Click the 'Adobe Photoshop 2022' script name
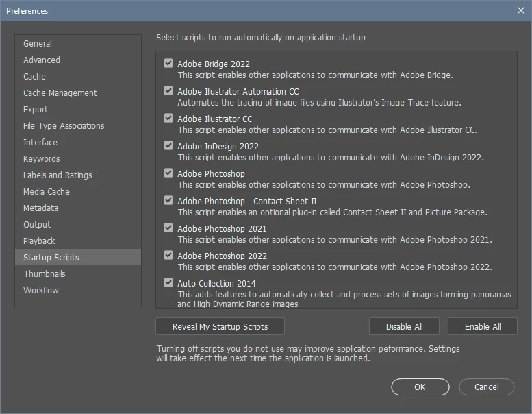 click(x=222, y=256)
